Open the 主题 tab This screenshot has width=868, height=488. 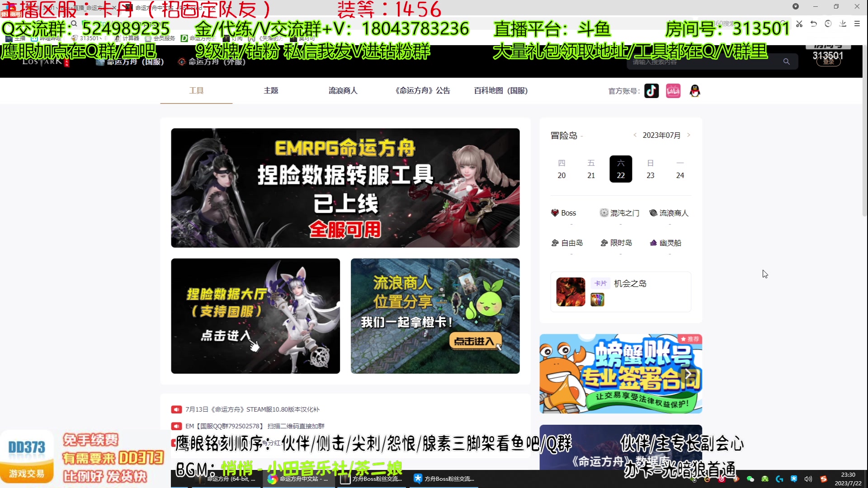[x=271, y=90]
